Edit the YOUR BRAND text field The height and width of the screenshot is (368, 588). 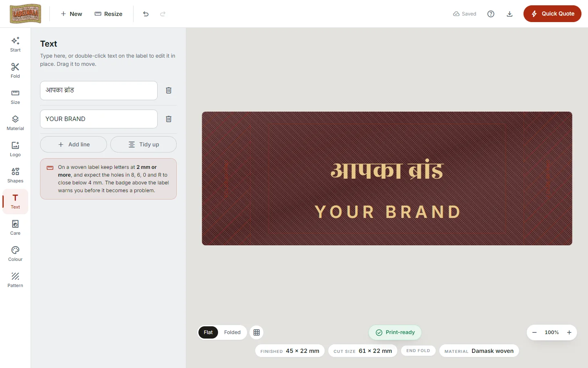coord(99,119)
